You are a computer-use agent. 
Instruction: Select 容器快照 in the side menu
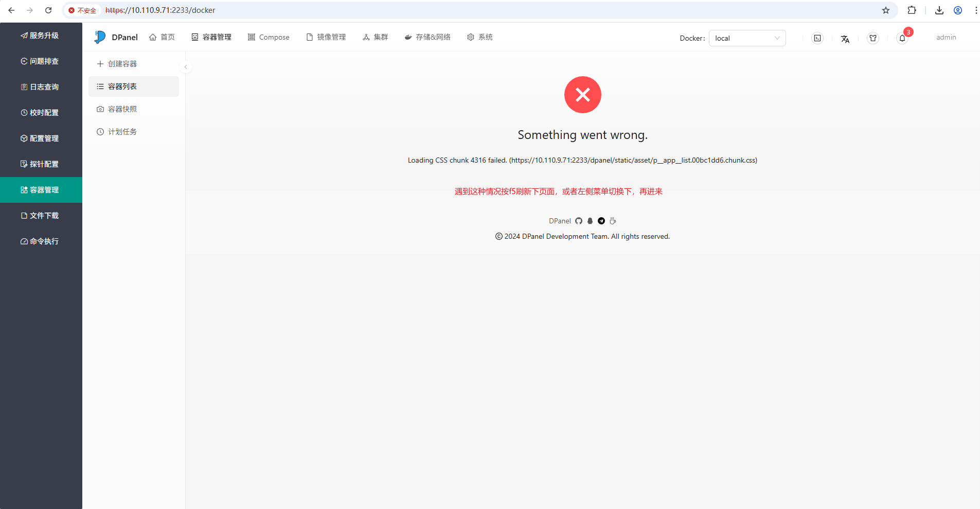coord(122,109)
